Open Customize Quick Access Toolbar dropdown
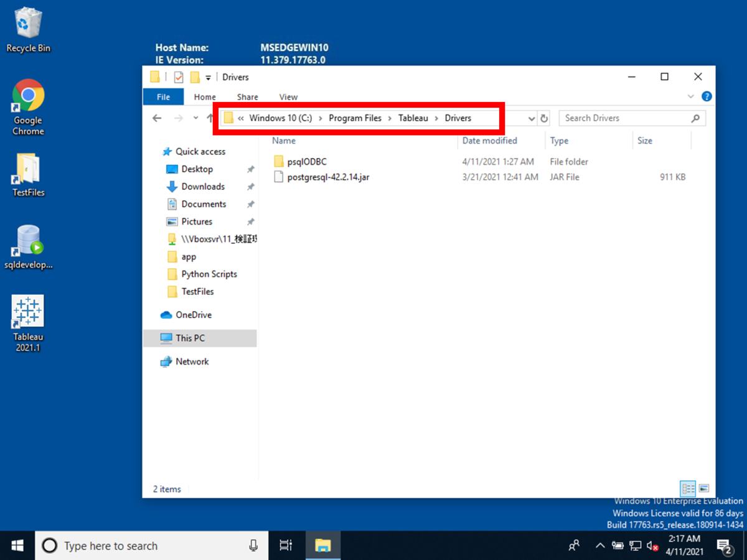This screenshot has width=747, height=560. pyautogui.click(x=208, y=78)
